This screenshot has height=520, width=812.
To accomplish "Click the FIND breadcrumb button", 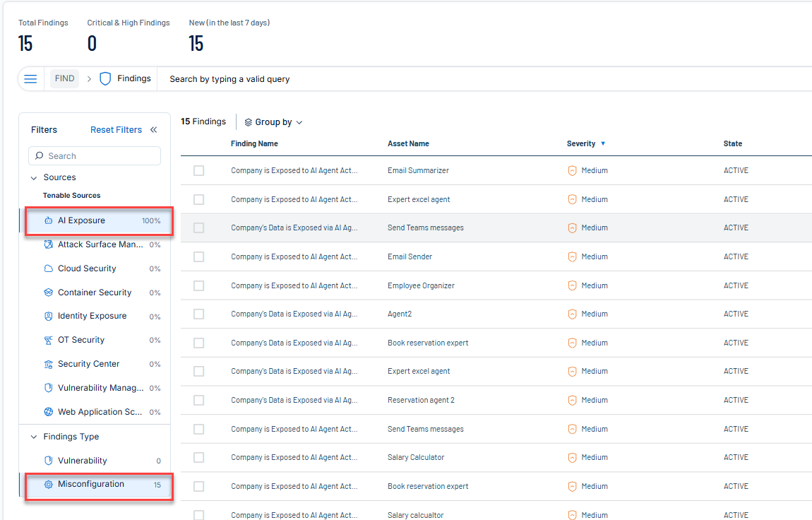I will click(x=64, y=79).
